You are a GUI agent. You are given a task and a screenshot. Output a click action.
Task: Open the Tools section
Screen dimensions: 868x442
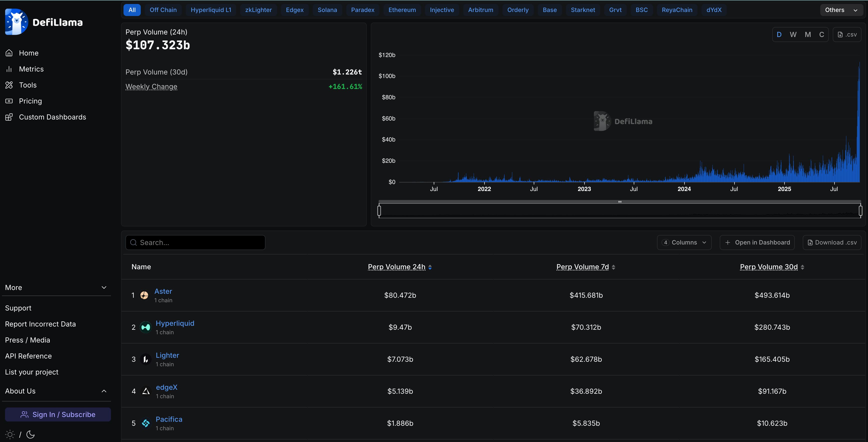click(x=28, y=85)
